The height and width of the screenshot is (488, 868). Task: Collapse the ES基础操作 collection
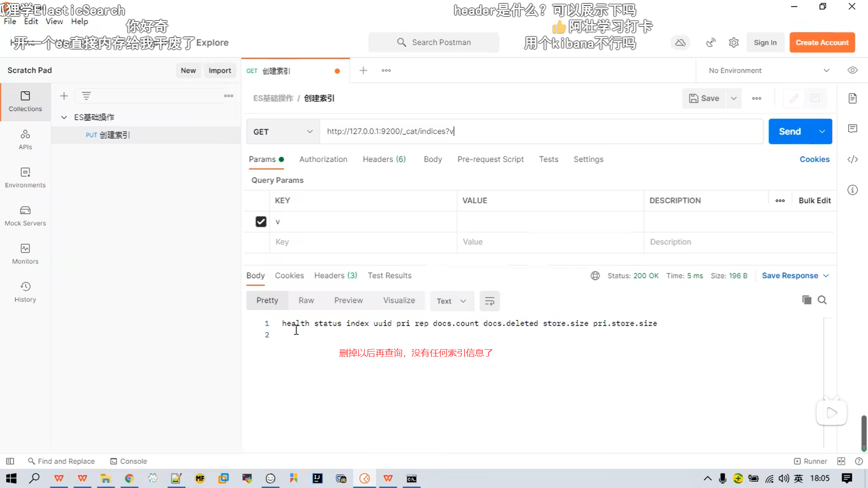click(64, 117)
